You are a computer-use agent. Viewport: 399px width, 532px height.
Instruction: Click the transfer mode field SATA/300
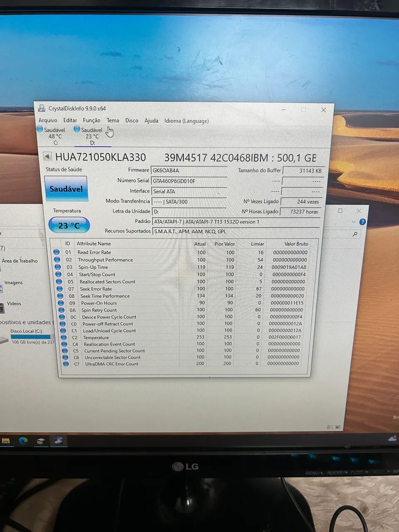click(189, 202)
